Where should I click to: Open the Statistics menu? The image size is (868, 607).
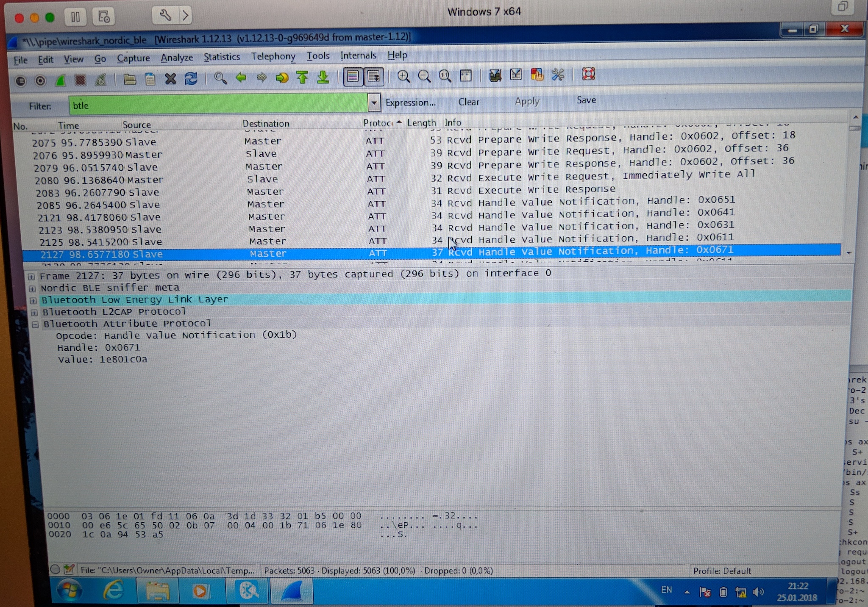pos(222,57)
